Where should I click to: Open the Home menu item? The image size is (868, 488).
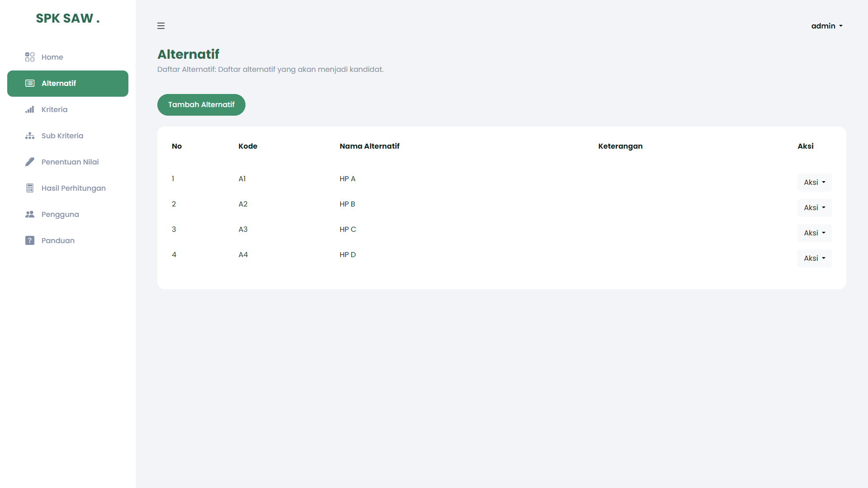pos(68,57)
